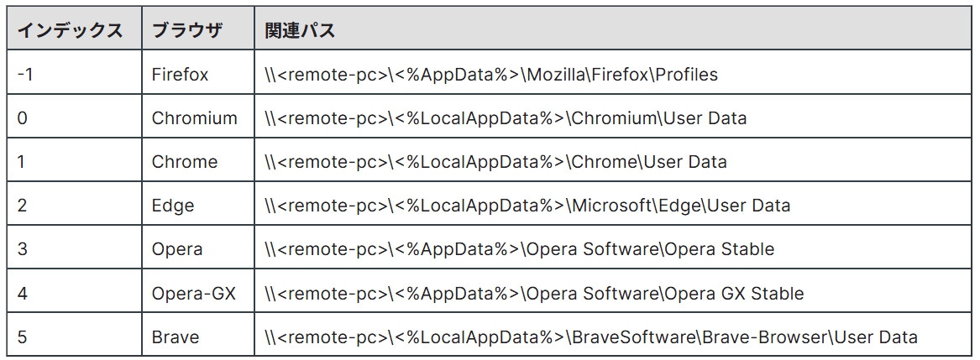Click the Chrome User Data path
Viewport: 980px width, 360px height.
(x=495, y=162)
